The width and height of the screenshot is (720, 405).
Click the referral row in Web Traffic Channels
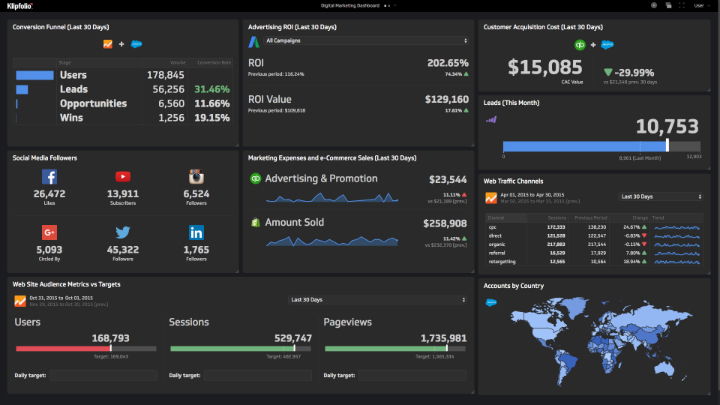[594, 253]
